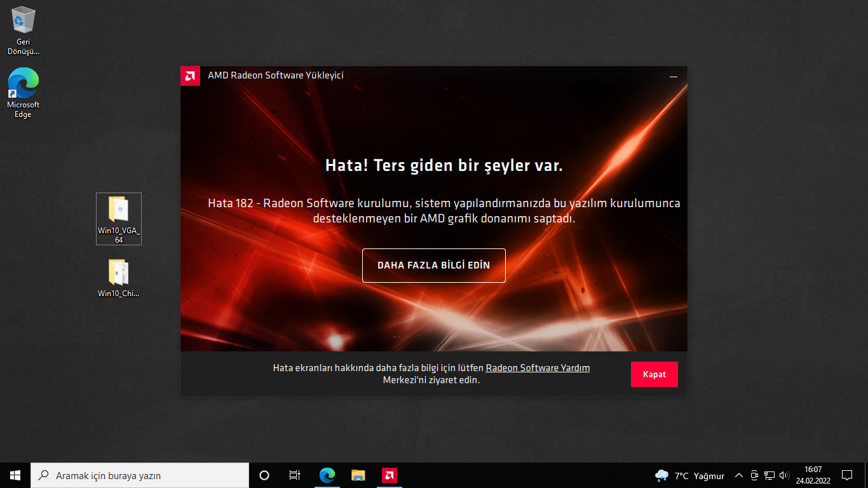Select the Microsoft Edge desktop shortcut
Image resolution: width=868 pixels, height=488 pixels.
coord(24,93)
